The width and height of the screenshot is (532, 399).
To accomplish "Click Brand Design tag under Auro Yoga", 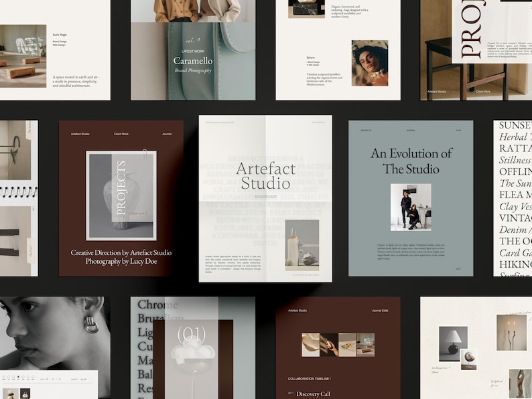I will pyautogui.click(x=60, y=42).
